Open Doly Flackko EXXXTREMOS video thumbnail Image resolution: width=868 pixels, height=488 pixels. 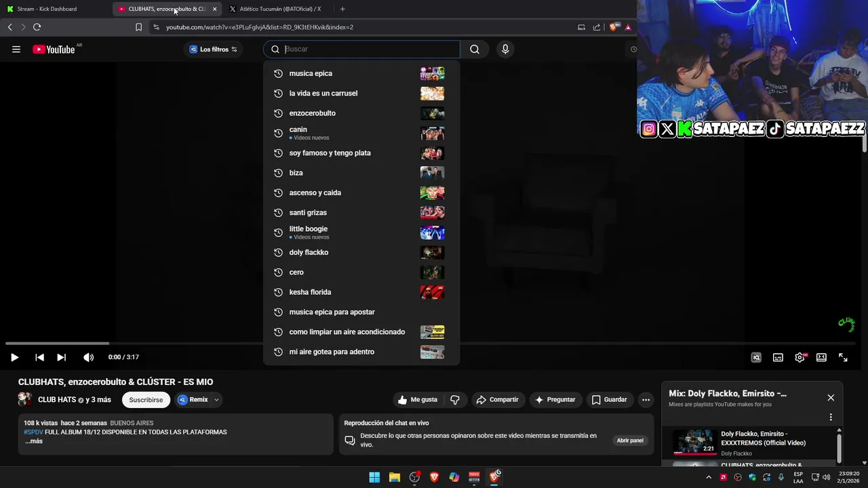point(694,442)
